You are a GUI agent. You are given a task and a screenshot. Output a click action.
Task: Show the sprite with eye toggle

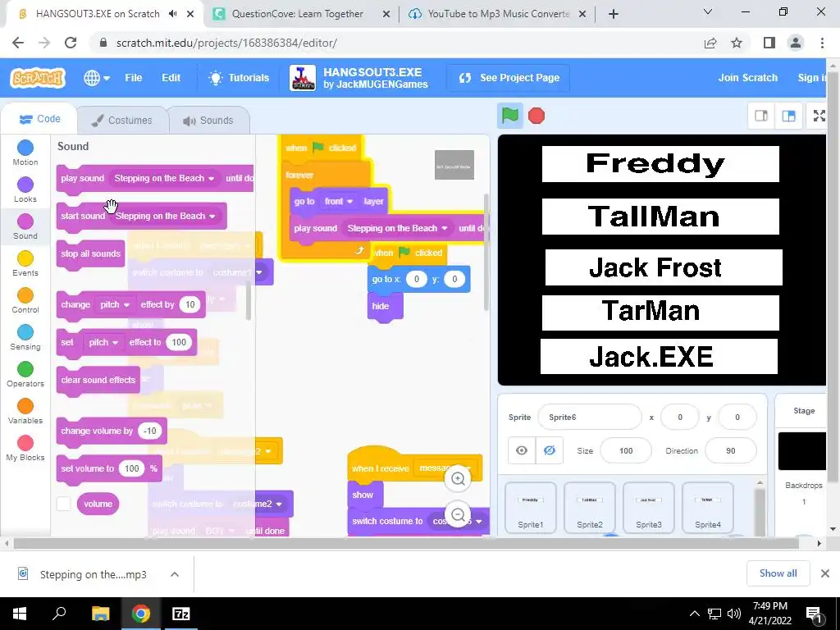tap(521, 450)
